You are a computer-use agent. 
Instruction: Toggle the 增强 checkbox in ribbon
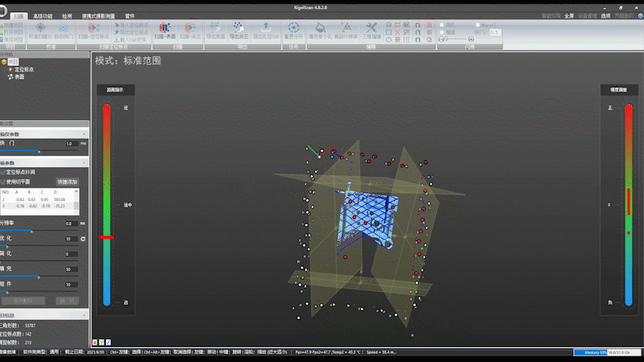click(442, 32)
